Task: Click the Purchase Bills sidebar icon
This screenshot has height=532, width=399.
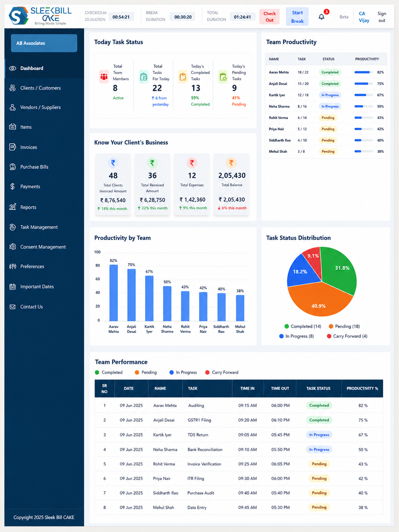Action: point(12,167)
